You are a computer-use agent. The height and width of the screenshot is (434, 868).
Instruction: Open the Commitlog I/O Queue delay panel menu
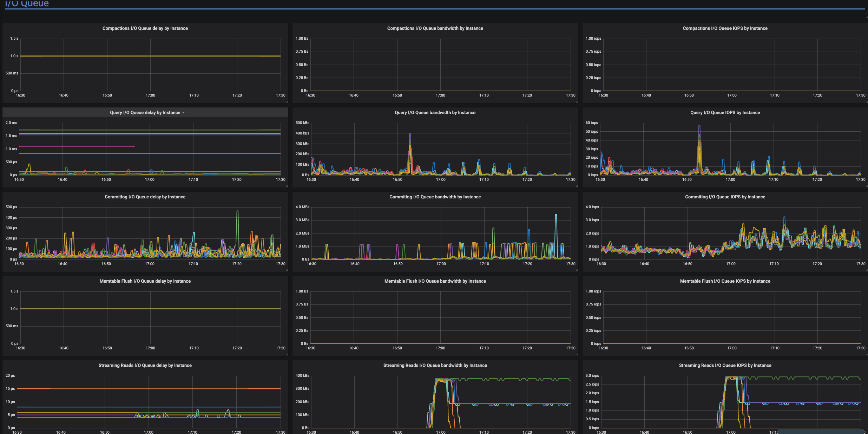[145, 197]
